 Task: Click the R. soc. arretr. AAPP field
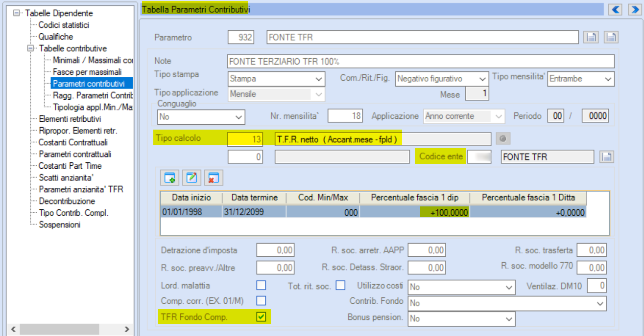point(427,250)
